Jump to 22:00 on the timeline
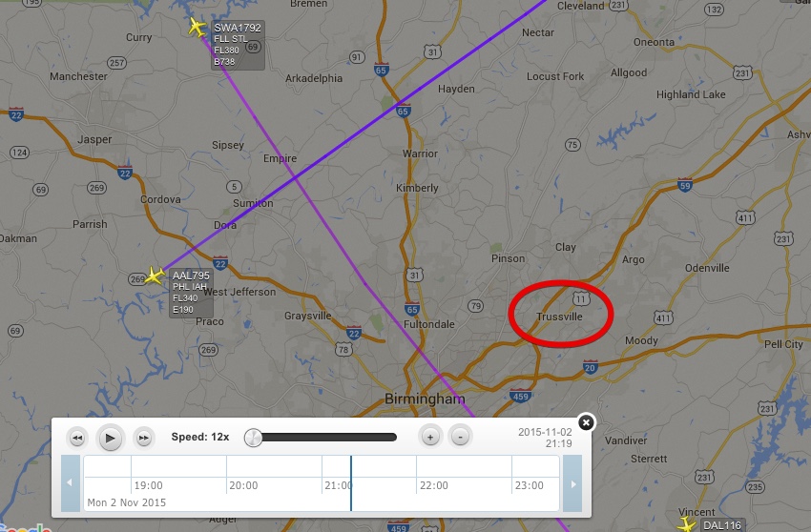Viewport: 811px width, 532px height. 434,485
